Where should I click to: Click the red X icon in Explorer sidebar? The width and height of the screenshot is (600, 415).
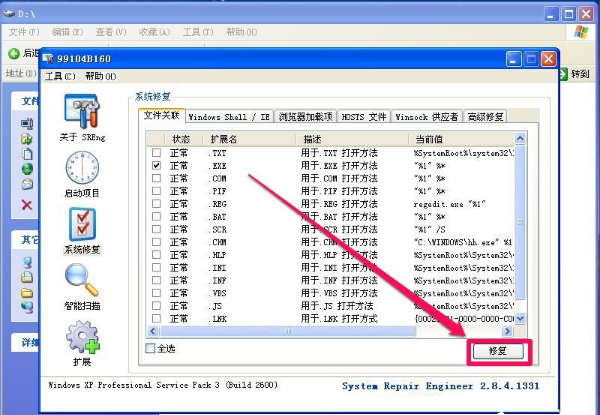click(27, 204)
